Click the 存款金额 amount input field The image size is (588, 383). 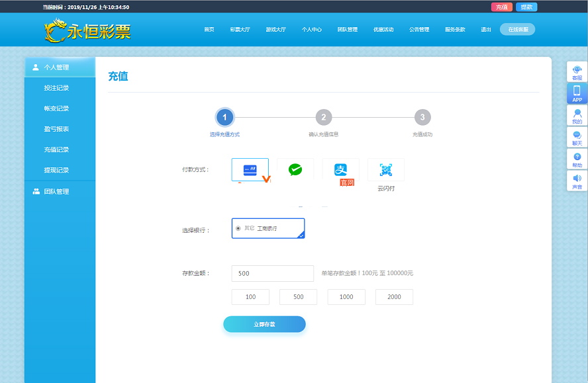tap(272, 274)
